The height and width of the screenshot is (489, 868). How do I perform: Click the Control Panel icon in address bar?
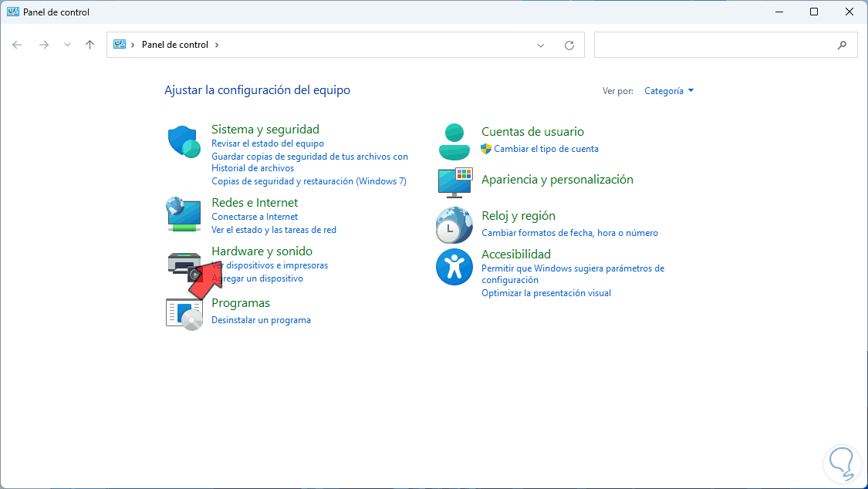pyautogui.click(x=120, y=44)
